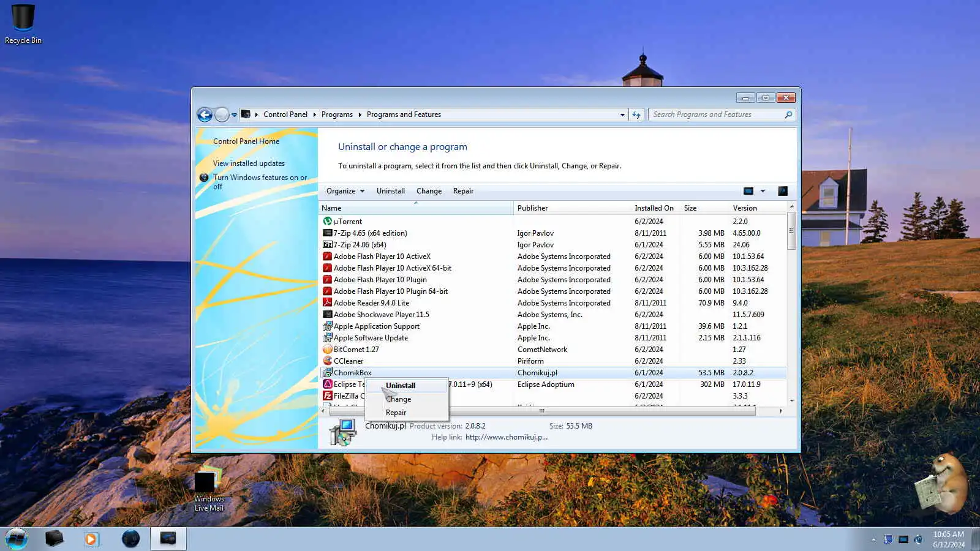Sort by the Size column header

pyautogui.click(x=704, y=208)
